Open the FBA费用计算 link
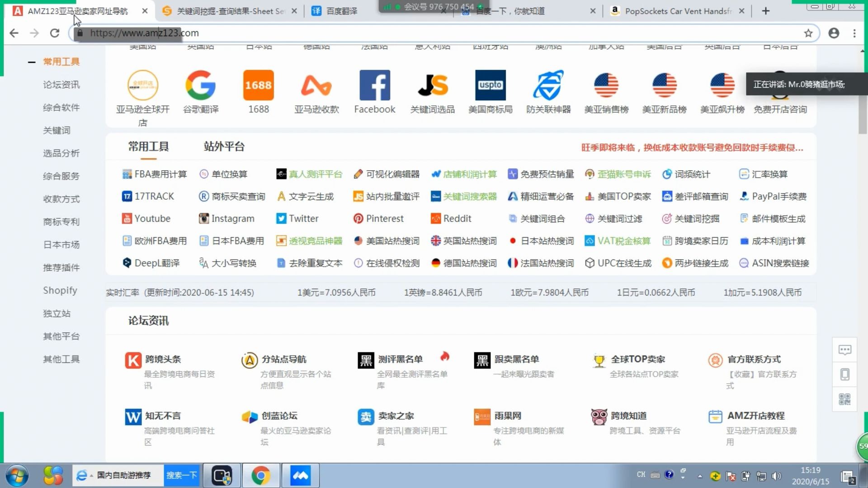The width and height of the screenshot is (868, 488). point(154,174)
